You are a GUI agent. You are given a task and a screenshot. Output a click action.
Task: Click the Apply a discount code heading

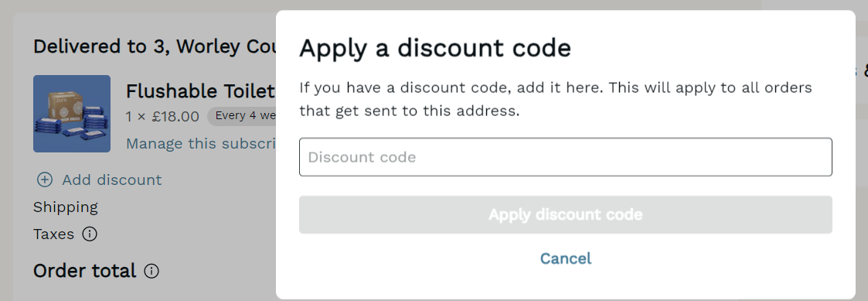tap(435, 48)
